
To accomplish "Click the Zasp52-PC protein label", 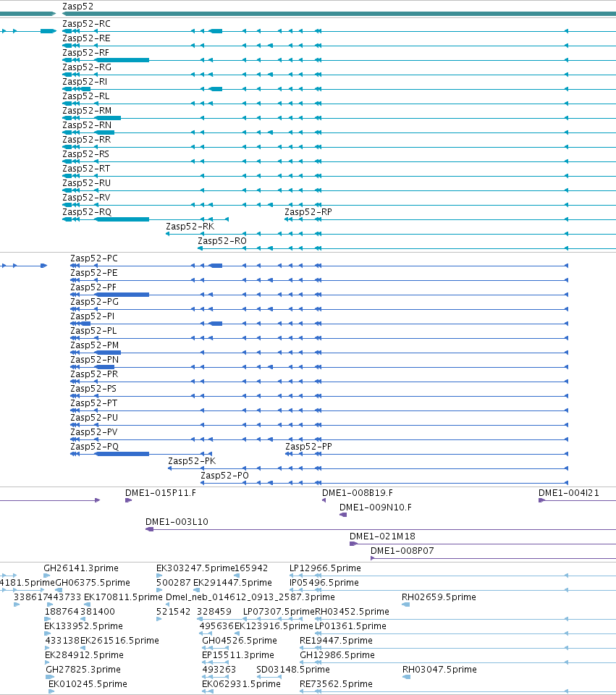I will coord(94,258).
